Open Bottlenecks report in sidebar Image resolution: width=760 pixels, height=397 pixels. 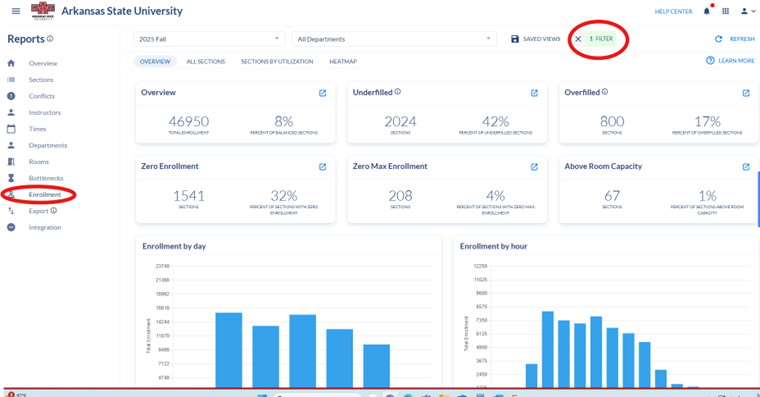(46, 179)
